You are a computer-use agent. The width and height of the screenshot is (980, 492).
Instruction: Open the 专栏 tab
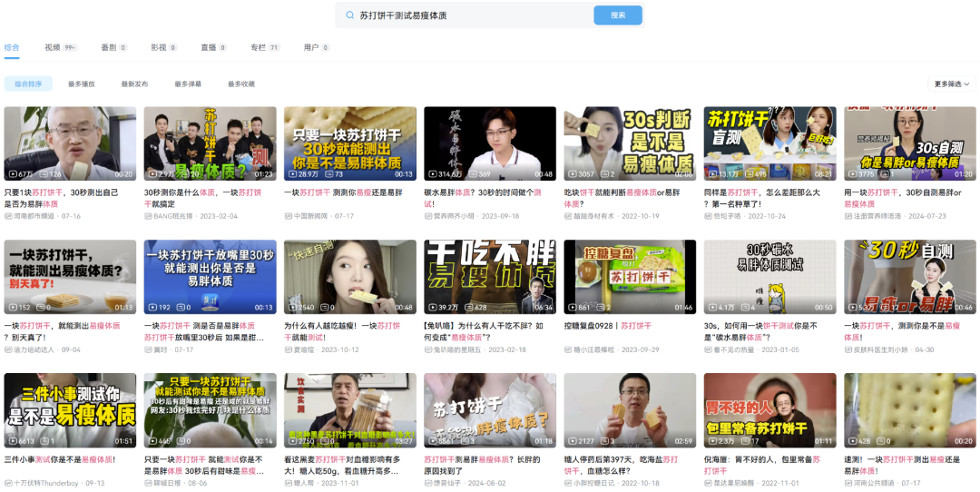pyautogui.click(x=265, y=47)
